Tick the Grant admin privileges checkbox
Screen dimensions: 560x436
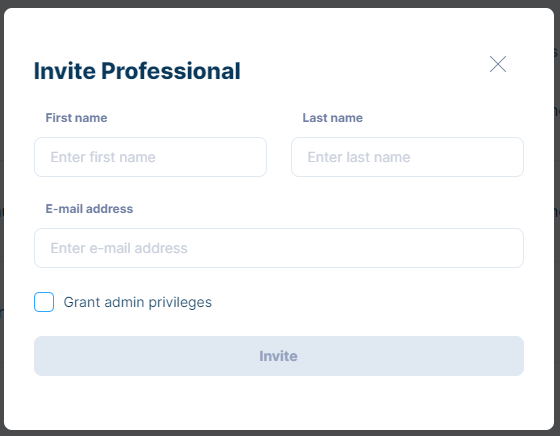44,302
